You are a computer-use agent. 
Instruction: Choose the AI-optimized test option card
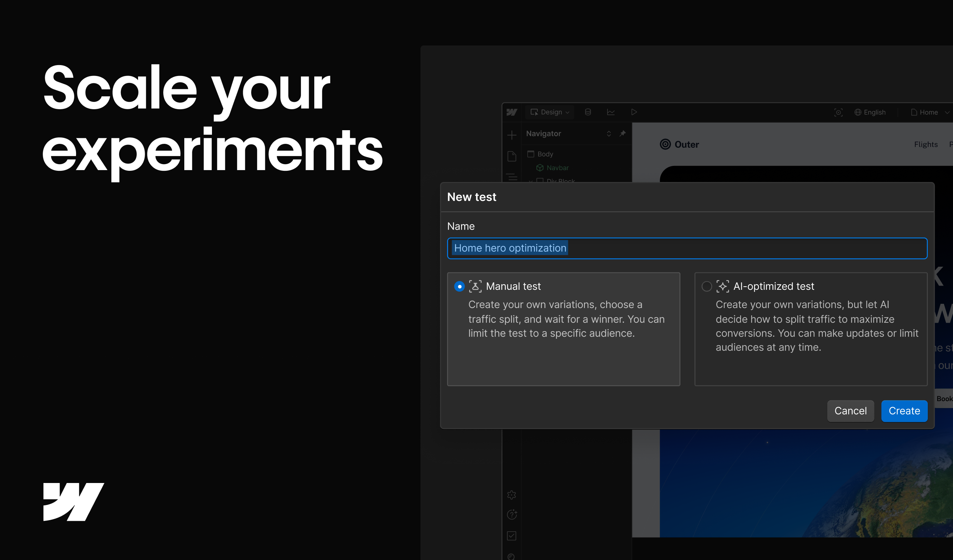tap(811, 329)
